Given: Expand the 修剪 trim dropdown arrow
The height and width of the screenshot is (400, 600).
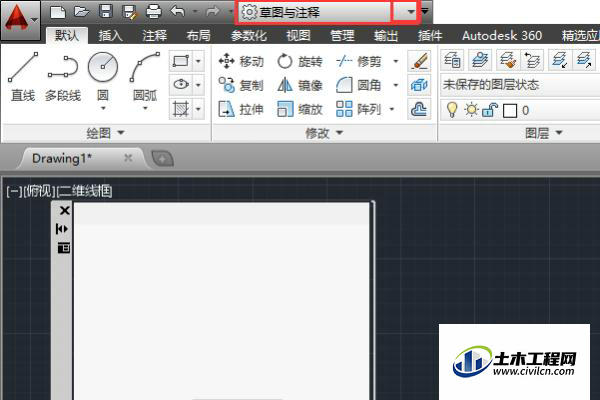Looking at the screenshot, I should pos(396,61).
